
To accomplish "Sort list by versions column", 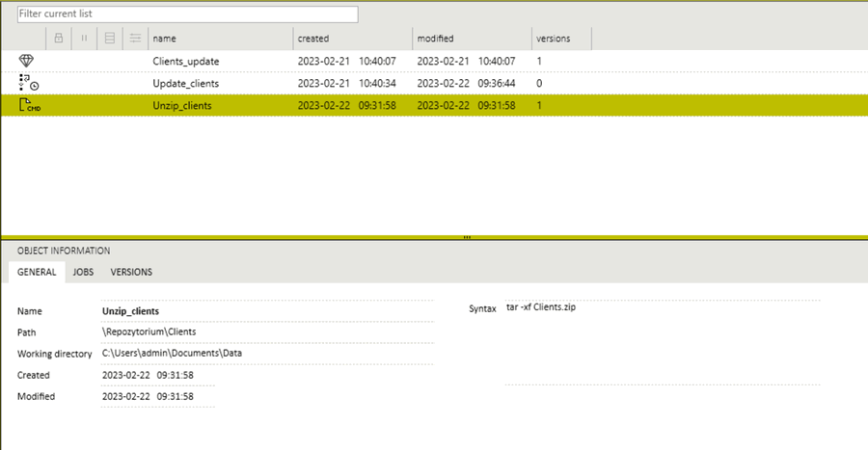I will click(x=561, y=39).
